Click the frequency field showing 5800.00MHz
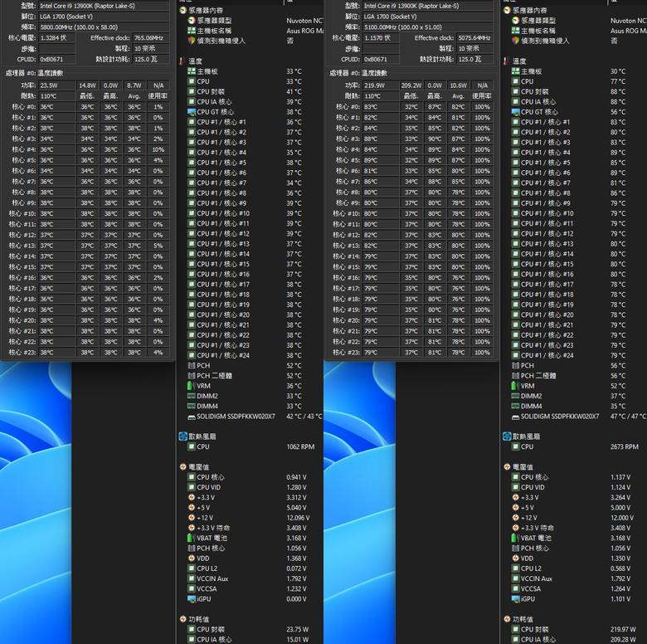The width and height of the screenshot is (647, 644). point(104,27)
